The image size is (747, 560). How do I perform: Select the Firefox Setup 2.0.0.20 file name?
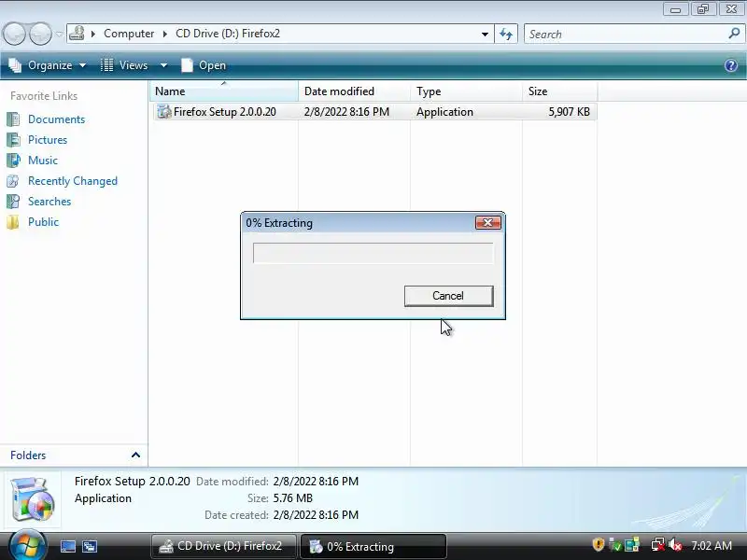[x=225, y=112]
